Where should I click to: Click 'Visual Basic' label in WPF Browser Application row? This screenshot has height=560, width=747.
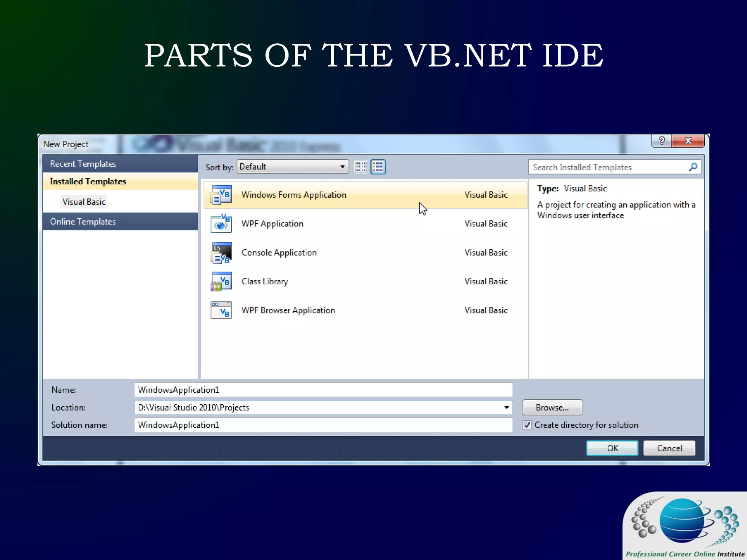click(486, 310)
